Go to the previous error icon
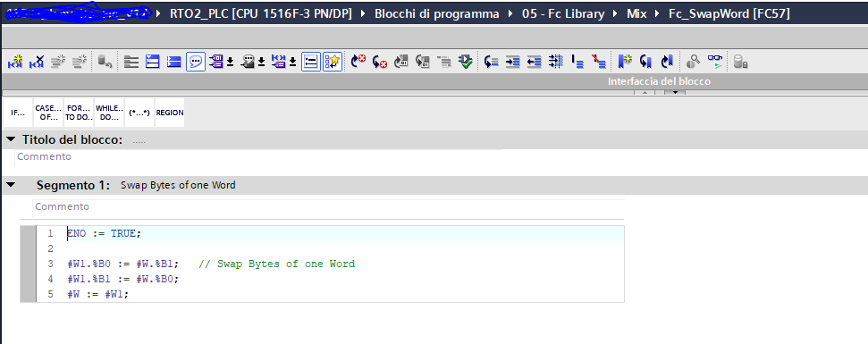Screen dimensions: 868x344 click(x=380, y=62)
